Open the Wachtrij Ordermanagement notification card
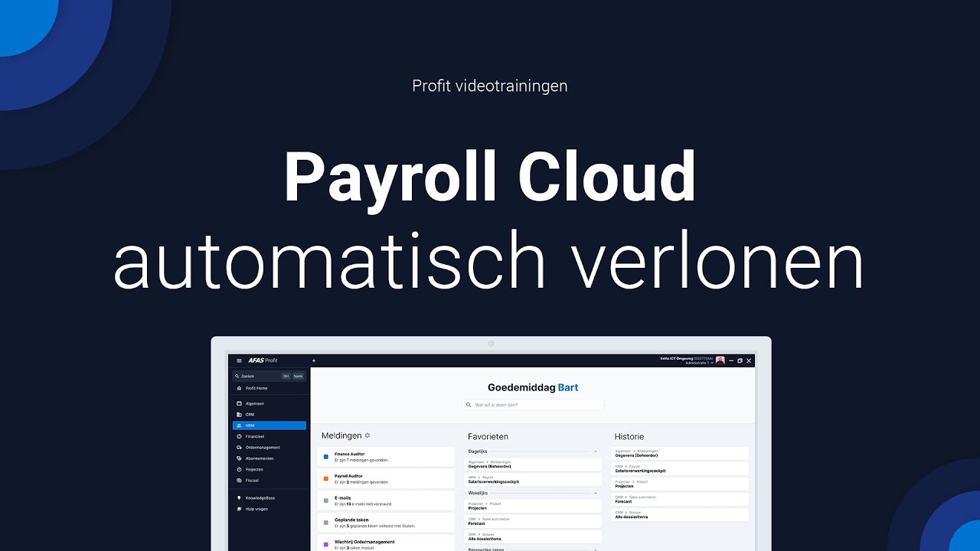 tap(386, 544)
